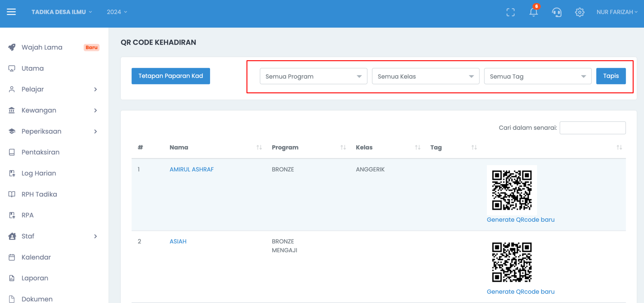
Task: Click the Cari dalam senarai search field
Action: click(592, 128)
